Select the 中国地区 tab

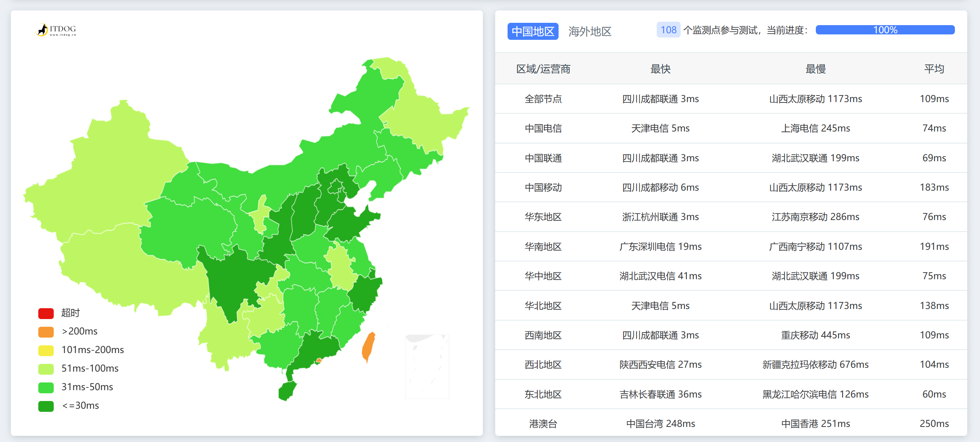(x=533, y=31)
